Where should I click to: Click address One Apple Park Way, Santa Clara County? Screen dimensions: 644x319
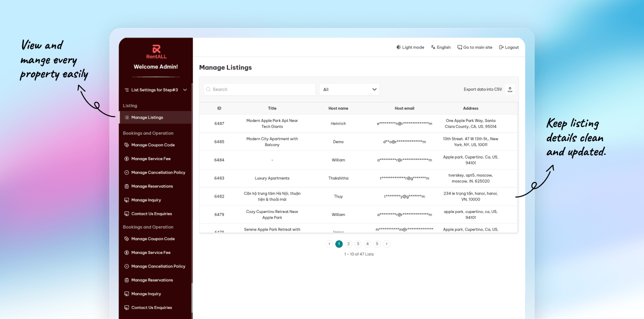pyautogui.click(x=470, y=123)
